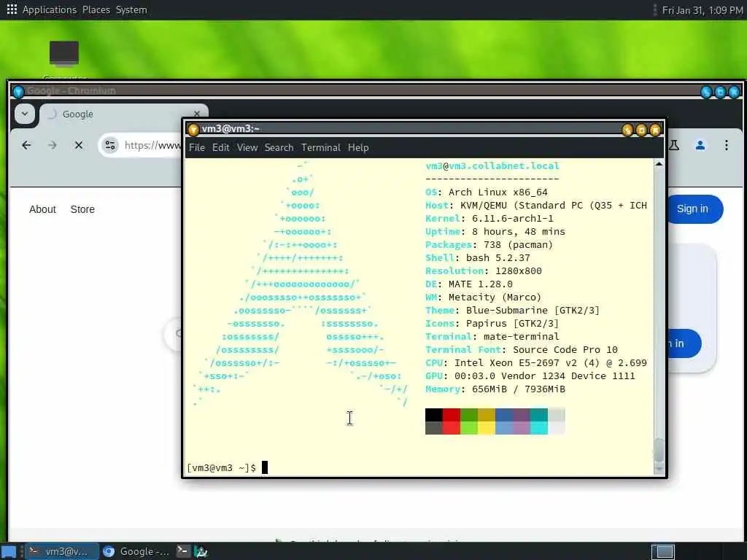Open the Applications menu in top panel
Screen dimensions: 747x560
[x=49, y=9]
